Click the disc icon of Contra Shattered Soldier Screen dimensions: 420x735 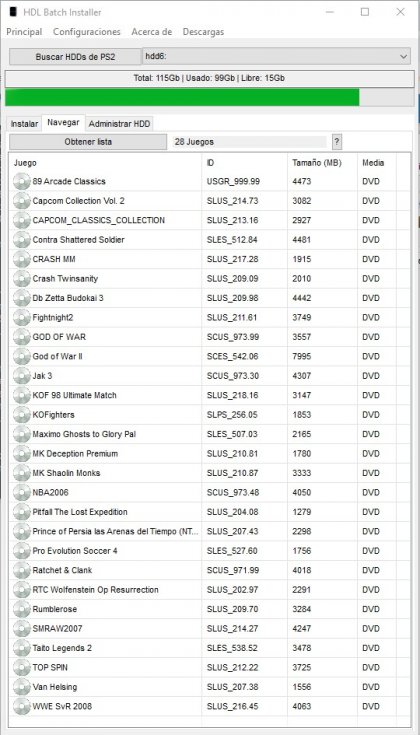click(x=22, y=240)
